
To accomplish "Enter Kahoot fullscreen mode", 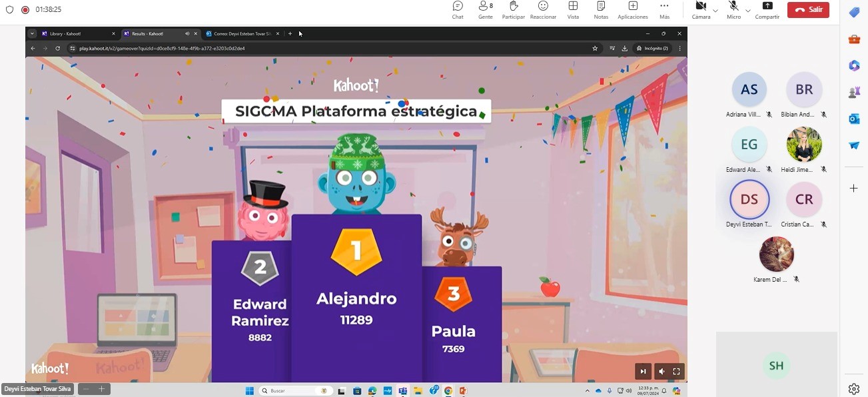I will click(x=676, y=371).
